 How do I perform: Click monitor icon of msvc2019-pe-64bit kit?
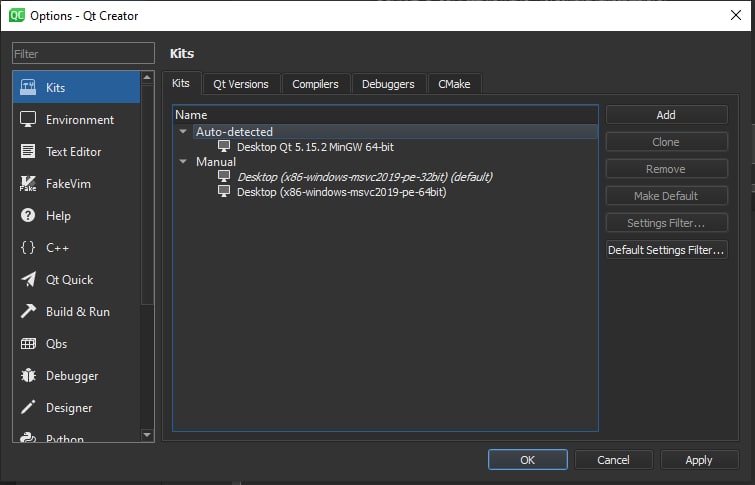tap(224, 191)
